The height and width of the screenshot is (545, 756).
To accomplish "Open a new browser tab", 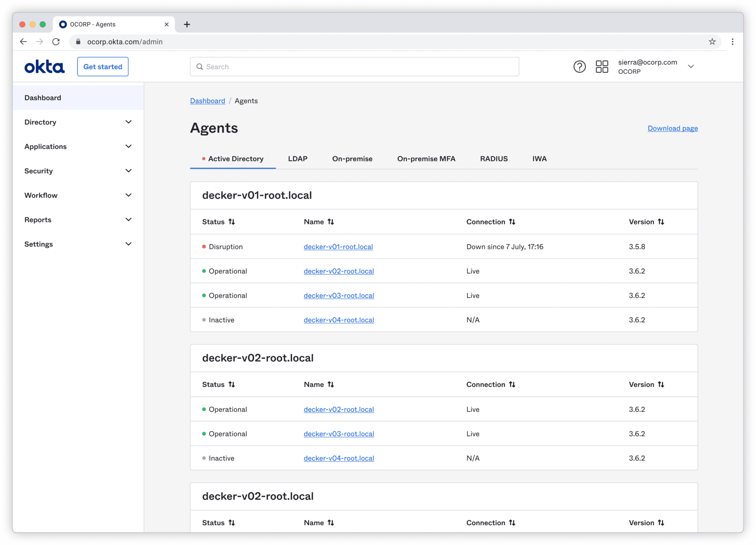I will 187,24.
